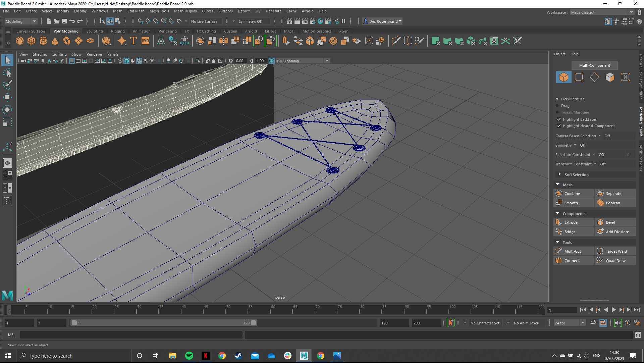The width and height of the screenshot is (644, 363).
Task: Click the Combine mesh button
Action: (x=572, y=194)
